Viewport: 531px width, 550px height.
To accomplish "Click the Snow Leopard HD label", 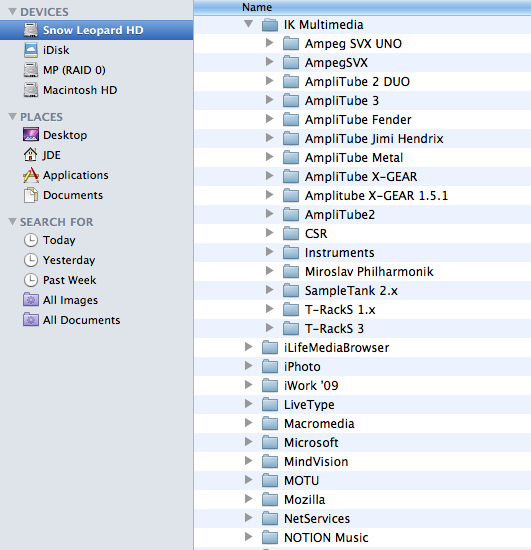I will pyautogui.click(x=93, y=30).
